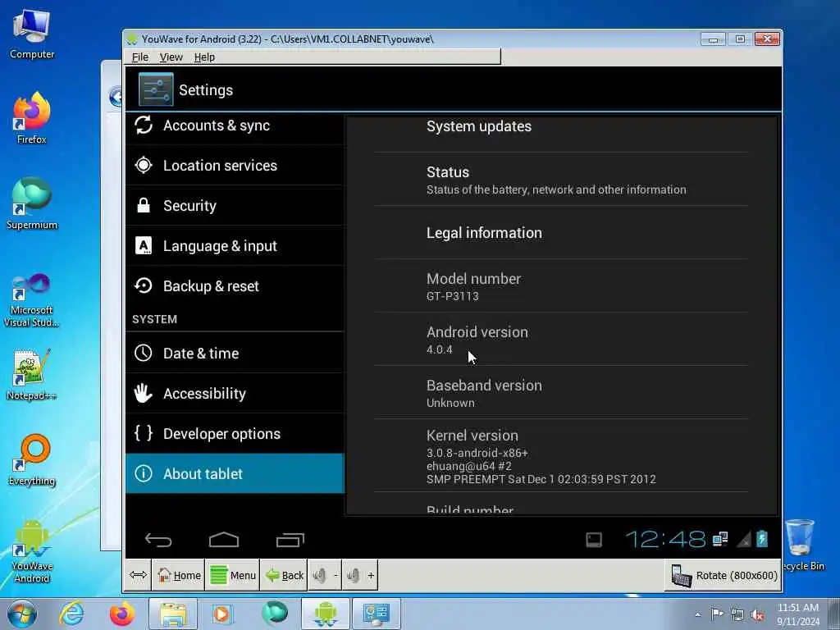The image size is (840, 630).
Task: Tap the Settings app icon in header
Action: 156,89
